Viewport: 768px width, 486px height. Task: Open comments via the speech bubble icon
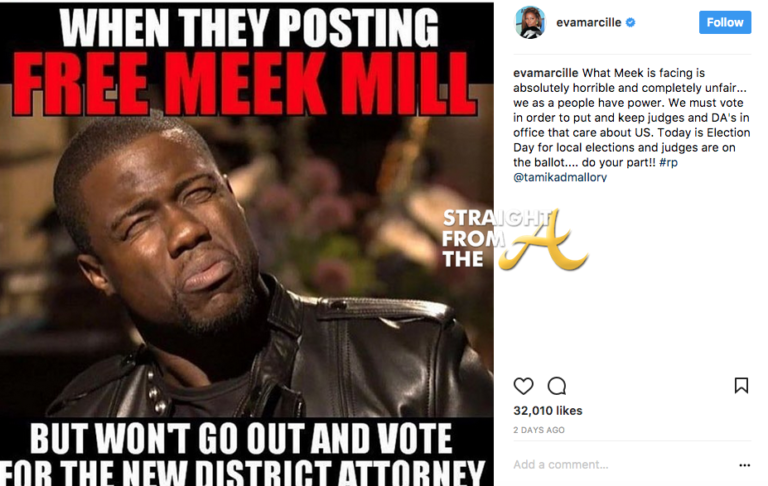pyautogui.click(x=557, y=386)
